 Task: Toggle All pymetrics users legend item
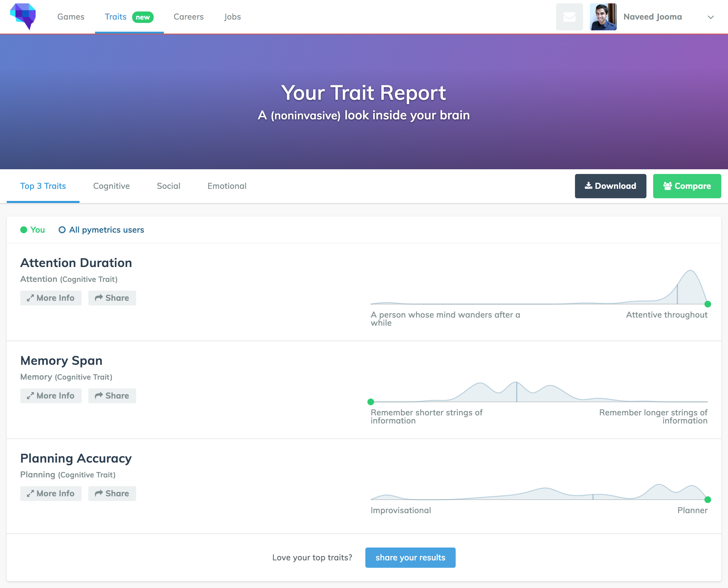[x=101, y=230]
